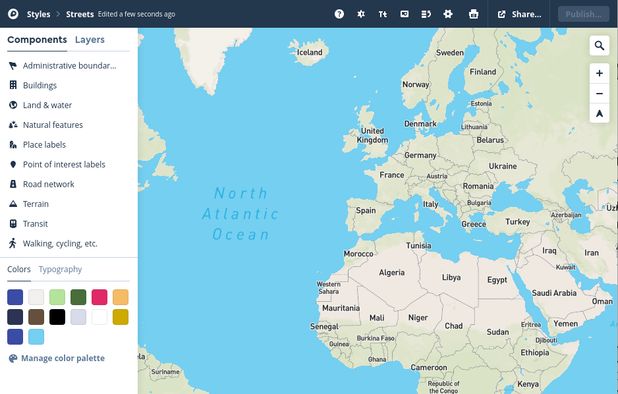Toggle the light preset sun icon
This screenshot has width=618, height=394.
tap(361, 14)
